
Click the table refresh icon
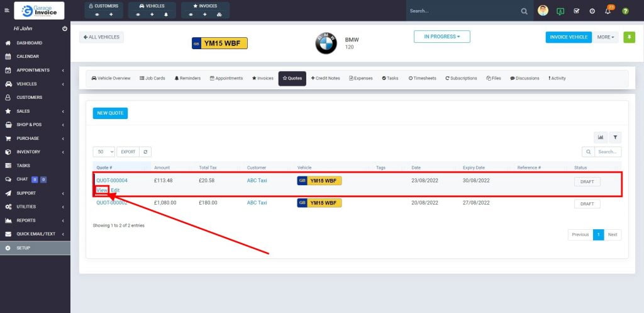coord(146,152)
